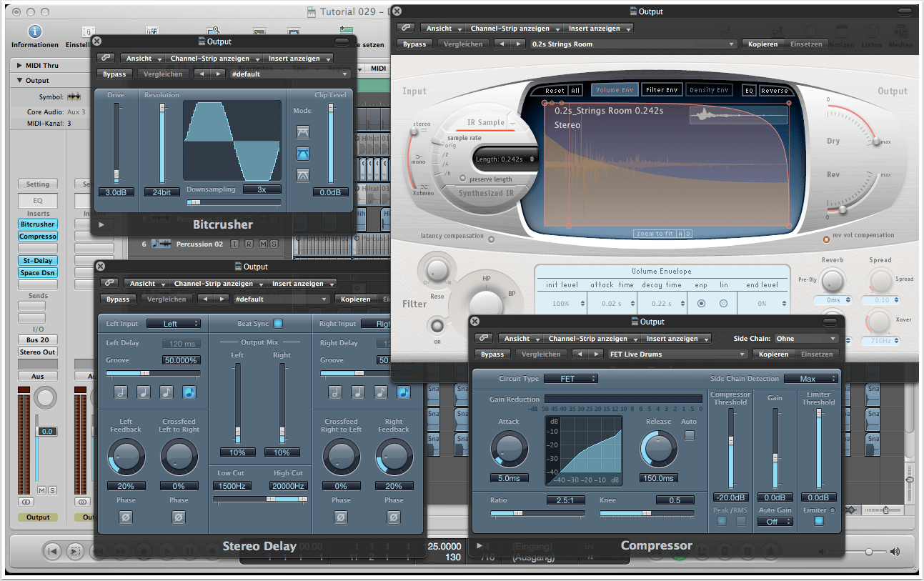
Task: Enable Auto release in the Compressor
Action: pyautogui.click(x=689, y=435)
